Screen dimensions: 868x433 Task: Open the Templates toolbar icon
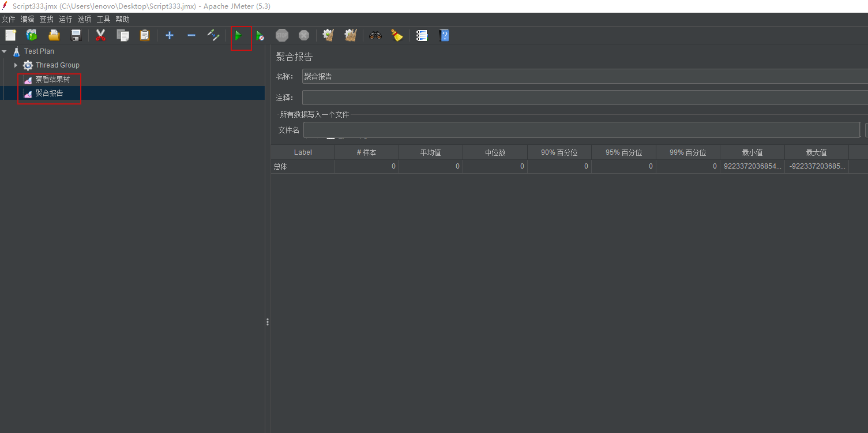point(32,35)
